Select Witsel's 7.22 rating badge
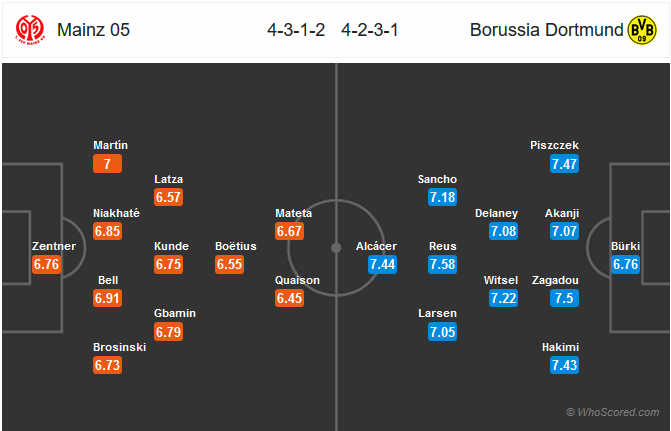This screenshot has width=671, height=431. click(504, 298)
